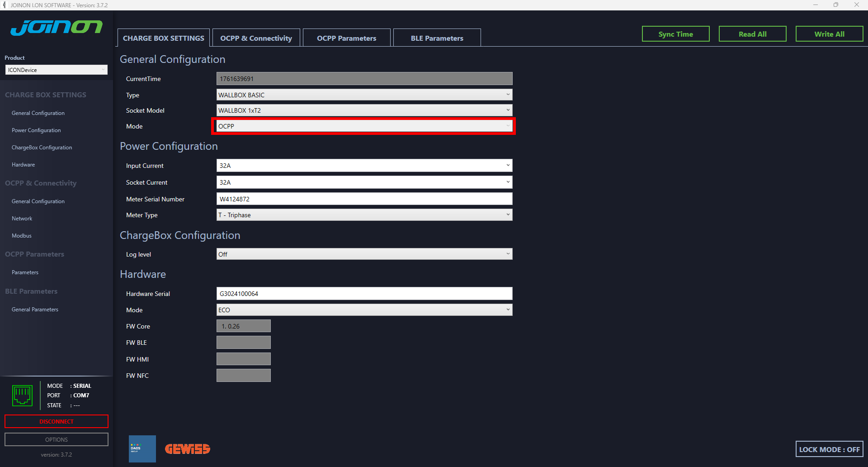This screenshot has width=868, height=467.
Task: Click the green serial port connection icon
Action: tap(22, 396)
